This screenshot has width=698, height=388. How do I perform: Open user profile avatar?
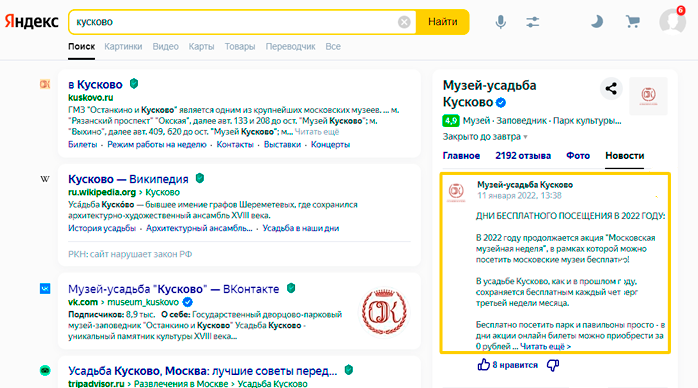[x=672, y=21]
